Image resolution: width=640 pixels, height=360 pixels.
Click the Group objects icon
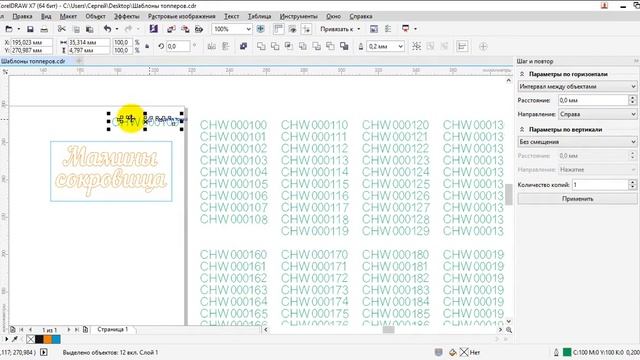click(x=416, y=46)
